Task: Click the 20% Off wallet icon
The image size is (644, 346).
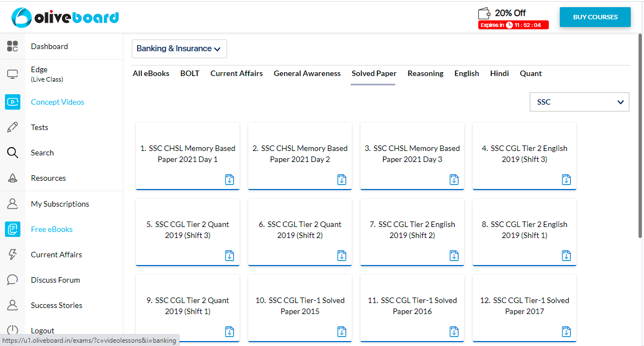Action: [x=484, y=13]
